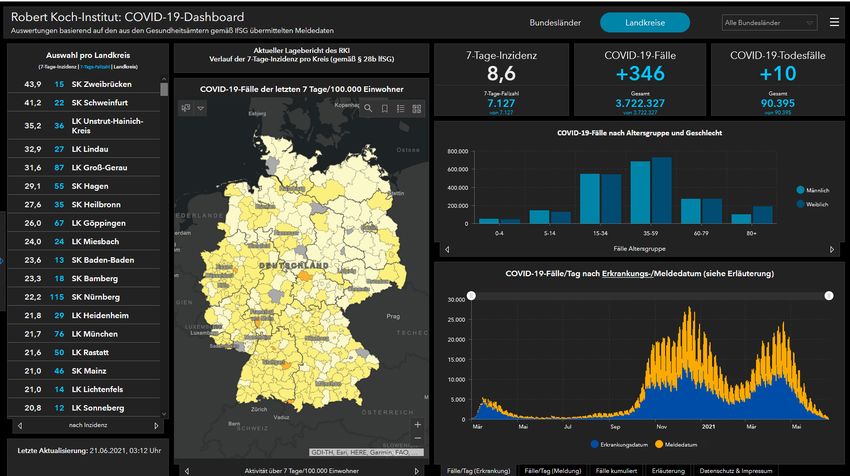Open the basemap gallery grid icon
The height and width of the screenshot is (476, 850).
[x=416, y=108]
